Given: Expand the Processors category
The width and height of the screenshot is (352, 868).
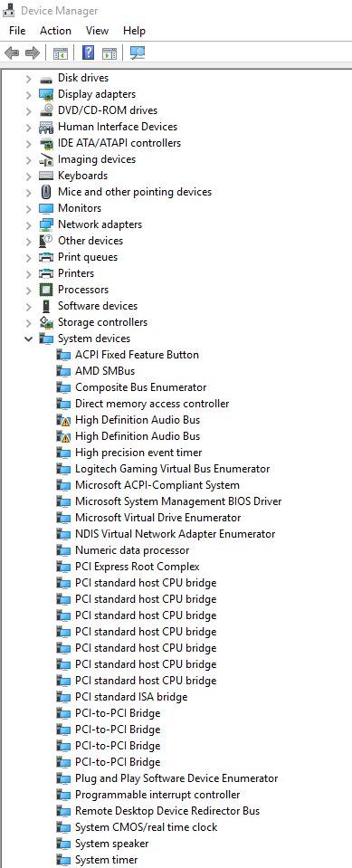Looking at the screenshot, I should click(28, 290).
